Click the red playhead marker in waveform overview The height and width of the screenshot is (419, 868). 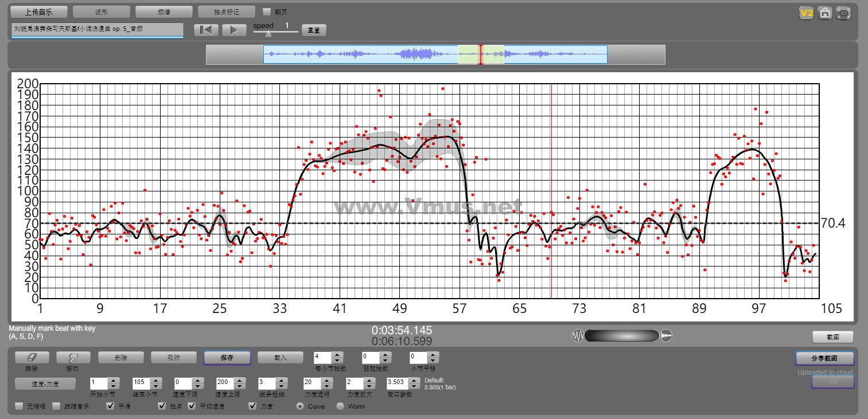coord(481,54)
